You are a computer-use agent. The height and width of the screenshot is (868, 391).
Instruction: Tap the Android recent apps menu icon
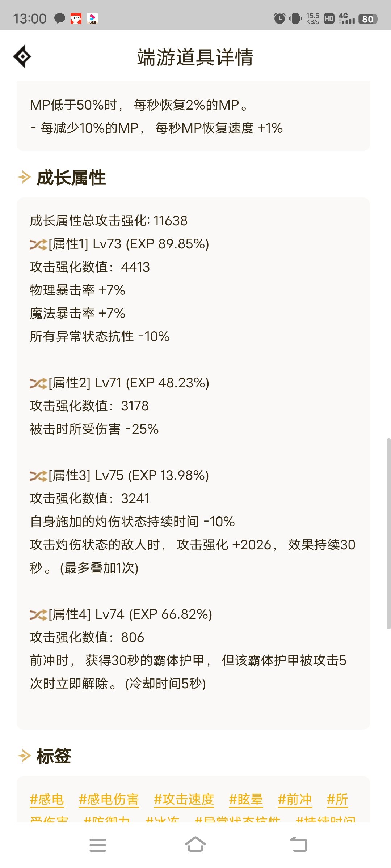pos(98,845)
